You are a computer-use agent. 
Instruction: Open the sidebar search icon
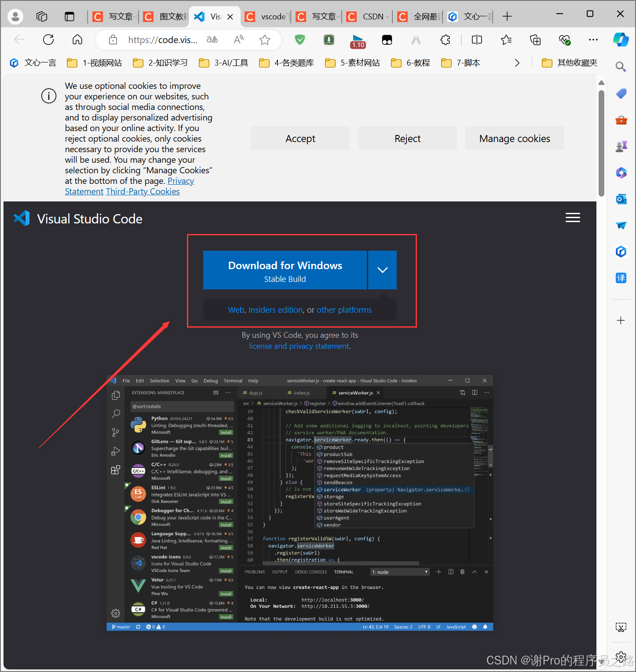coord(621,67)
